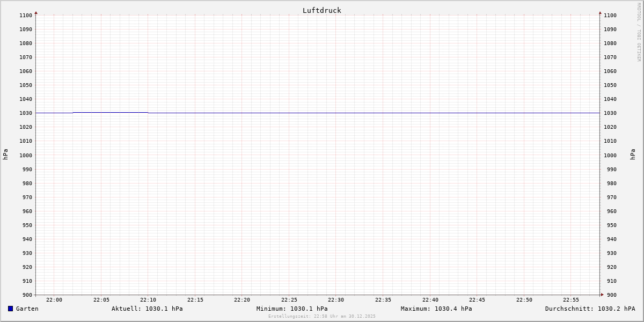Click the Durchschnitt: 1030.2 hPa value
Screen dimensions: 644x322
pos(590,309)
